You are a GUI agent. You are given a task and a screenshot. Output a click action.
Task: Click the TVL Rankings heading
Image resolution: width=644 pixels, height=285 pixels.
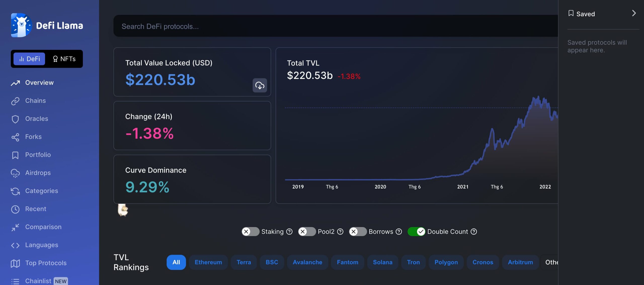coord(131,262)
